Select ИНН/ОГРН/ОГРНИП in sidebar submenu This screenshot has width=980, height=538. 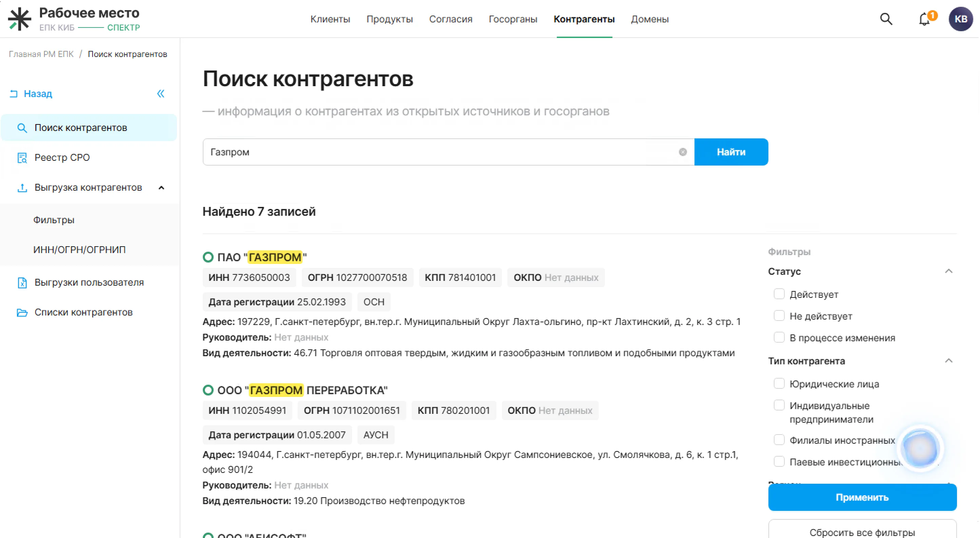pos(79,250)
